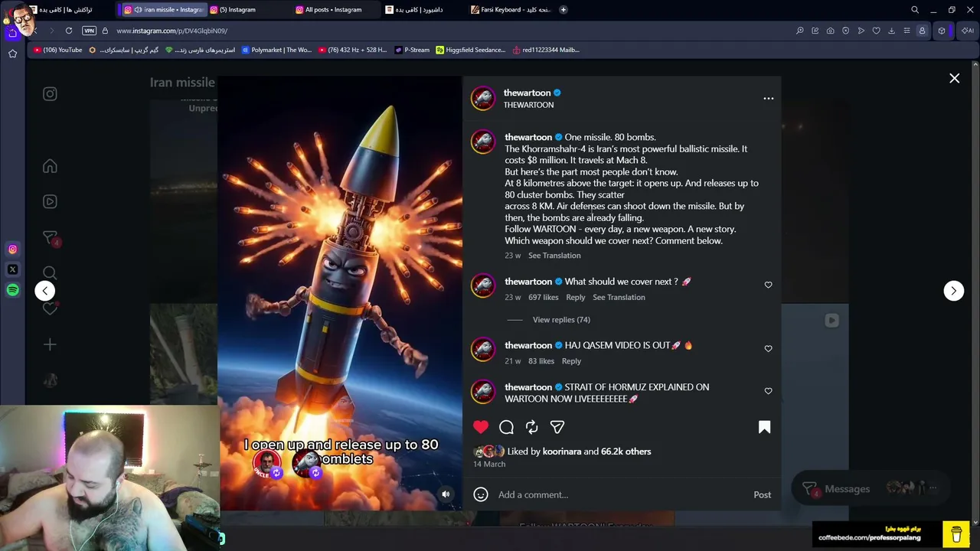
Task: Take a snapshot with the camera icon
Action: pyautogui.click(x=831, y=31)
